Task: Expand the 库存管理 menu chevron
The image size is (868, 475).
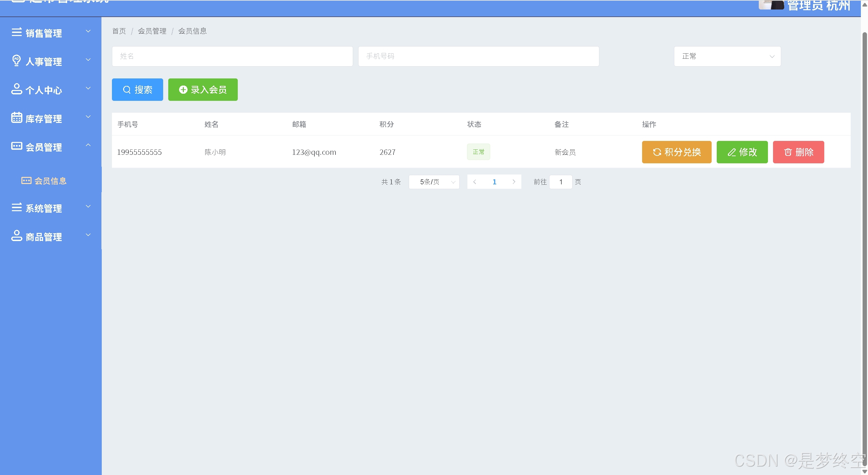Action: (88, 117)
